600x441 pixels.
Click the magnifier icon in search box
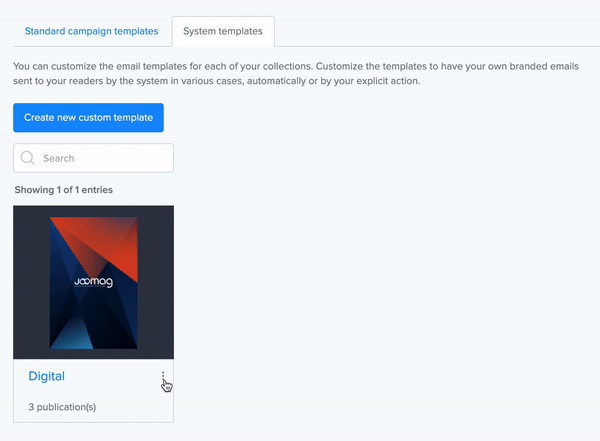28,158
